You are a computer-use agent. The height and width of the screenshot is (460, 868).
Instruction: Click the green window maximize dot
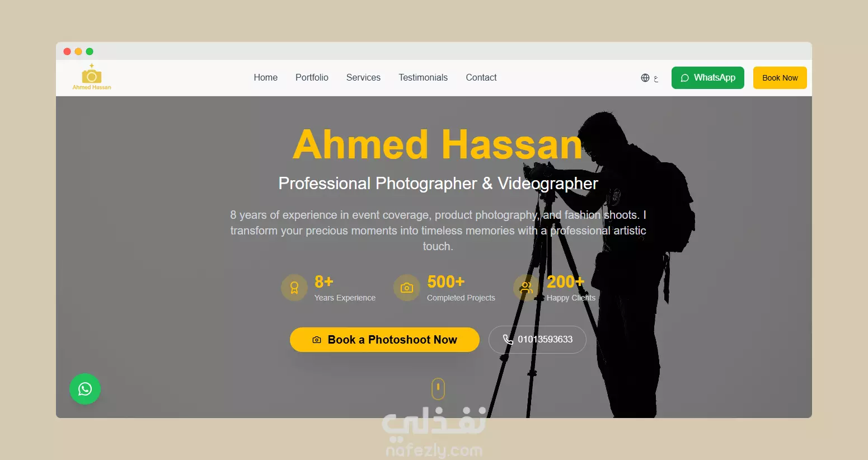point(90,51)
